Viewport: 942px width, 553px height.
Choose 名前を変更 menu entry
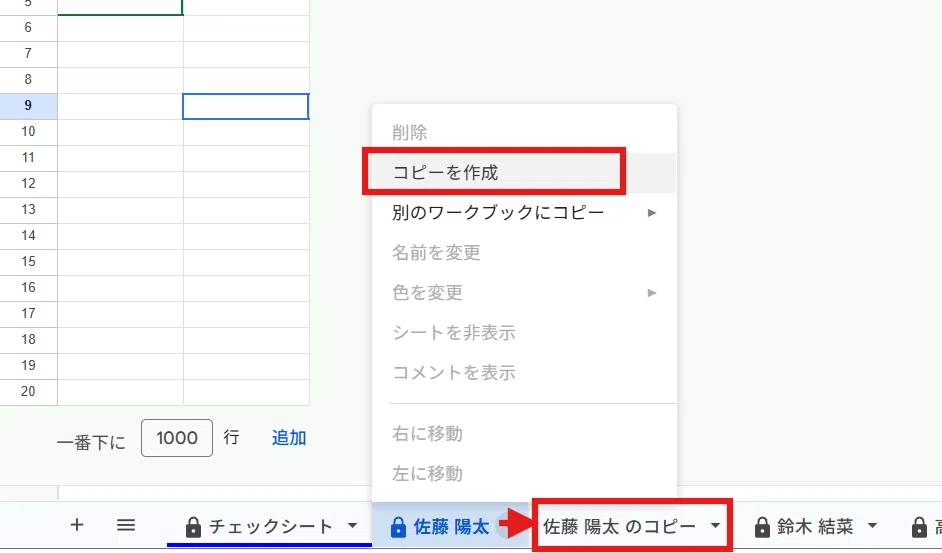tap(524, 252)
